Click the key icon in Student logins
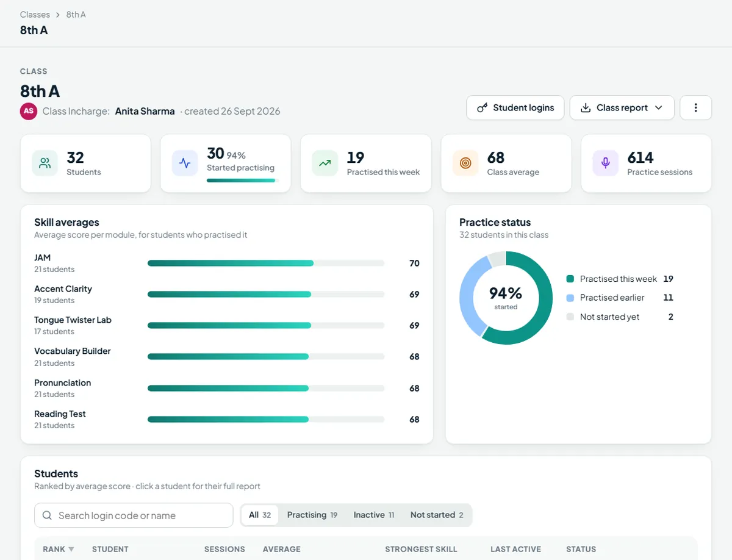Screen dimensions: 732x560 pyautogui.click(x=483, y=108)
